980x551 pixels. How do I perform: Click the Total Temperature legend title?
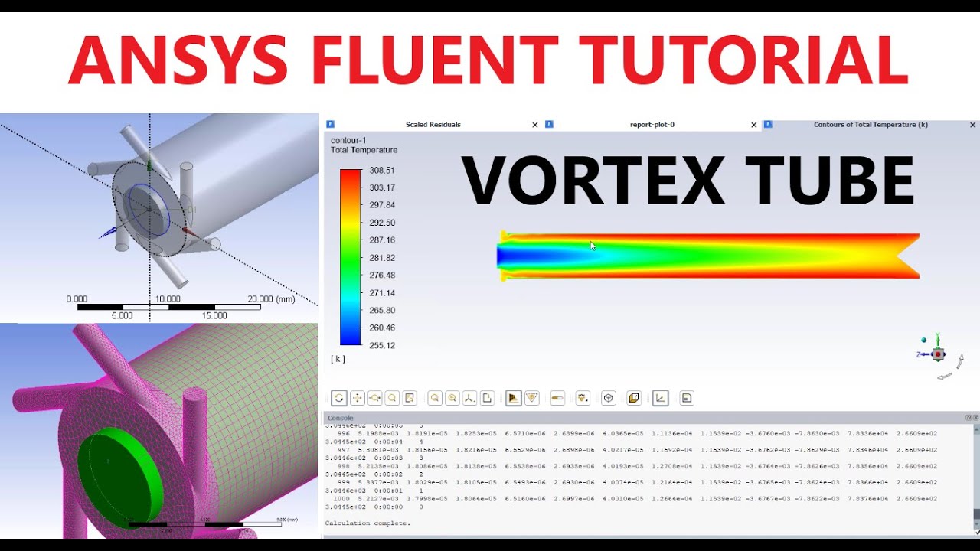[364, 150]
